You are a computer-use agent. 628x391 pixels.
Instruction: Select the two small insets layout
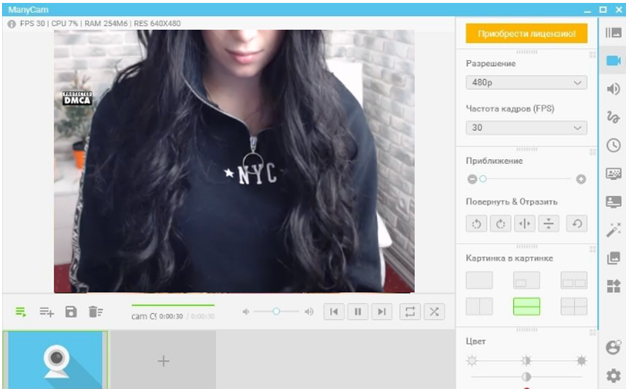click(574, 280)
